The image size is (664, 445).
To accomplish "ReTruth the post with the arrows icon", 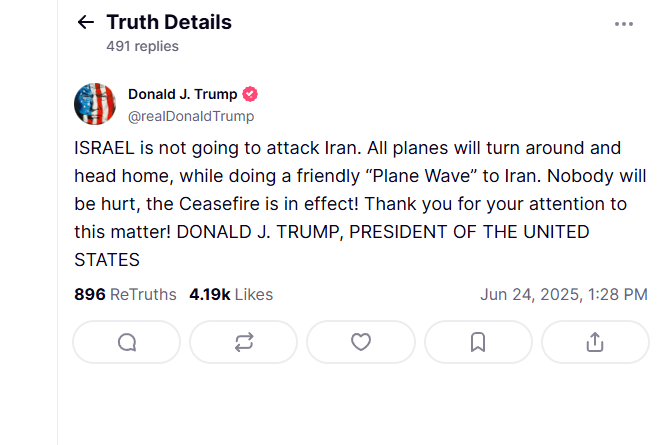I will pyautogui.click(x=243, y=342).
